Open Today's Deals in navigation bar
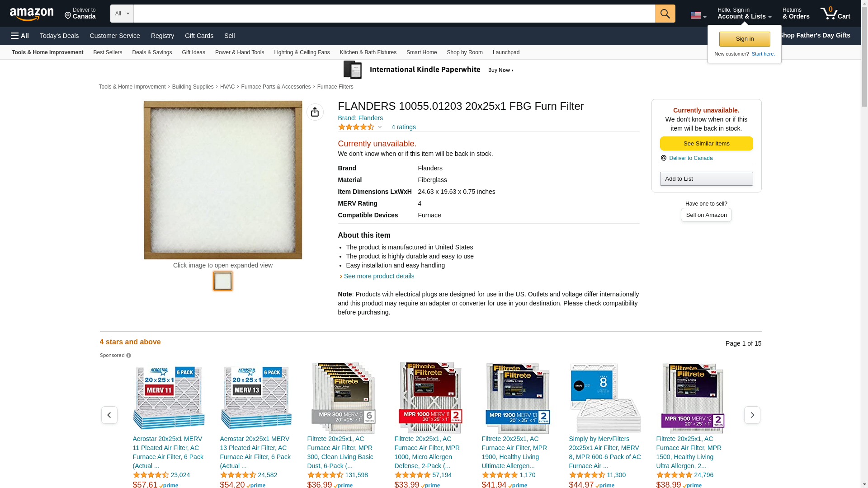Viewport: 868px width, 488px height. click(x=59, y=36)
